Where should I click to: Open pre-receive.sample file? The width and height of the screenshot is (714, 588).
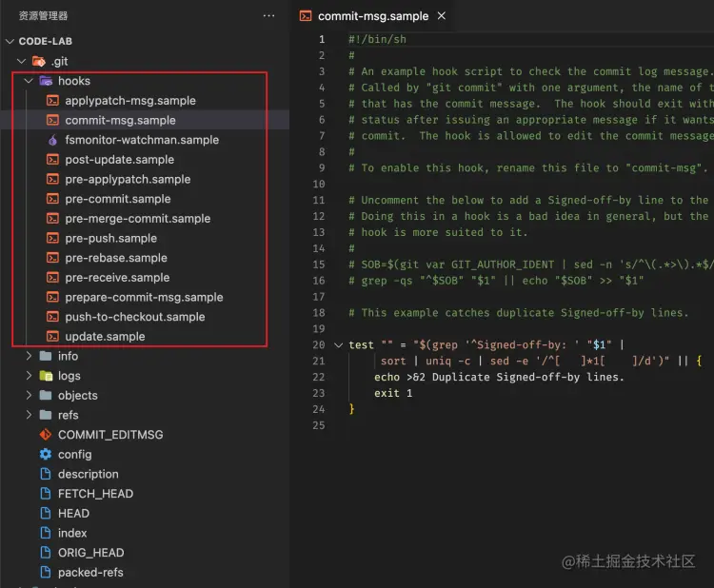[117, 277]
